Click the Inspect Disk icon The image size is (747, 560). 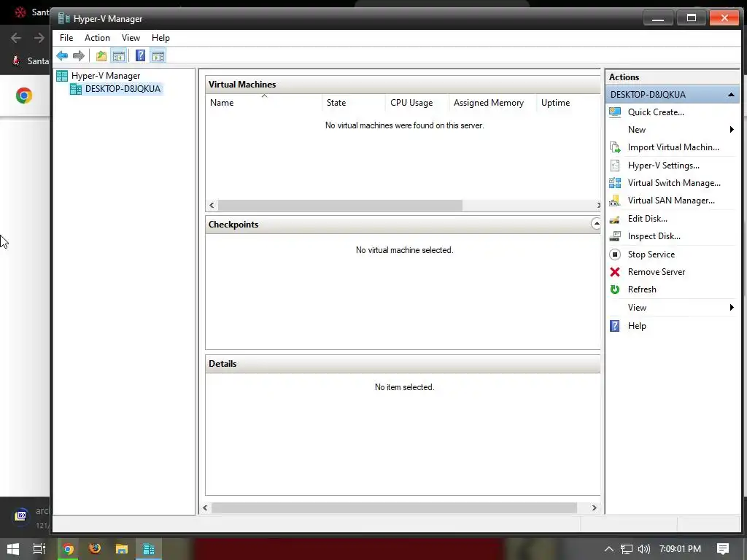click(x=615, y=236)
